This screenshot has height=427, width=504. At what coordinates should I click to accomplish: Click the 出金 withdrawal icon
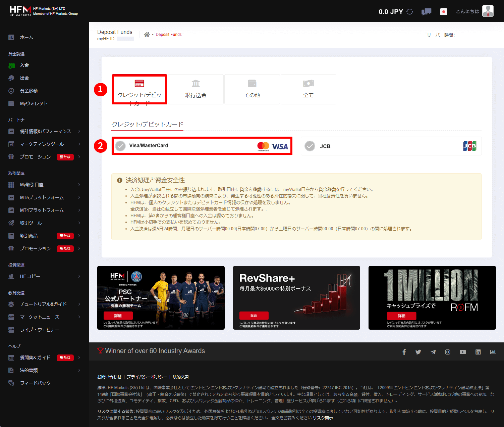point(11,78)
